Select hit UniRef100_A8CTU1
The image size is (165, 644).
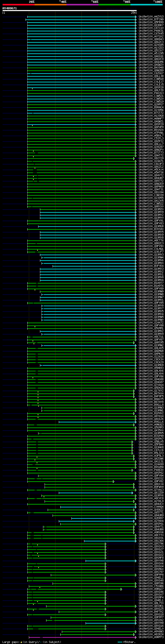tap(151, 337)
